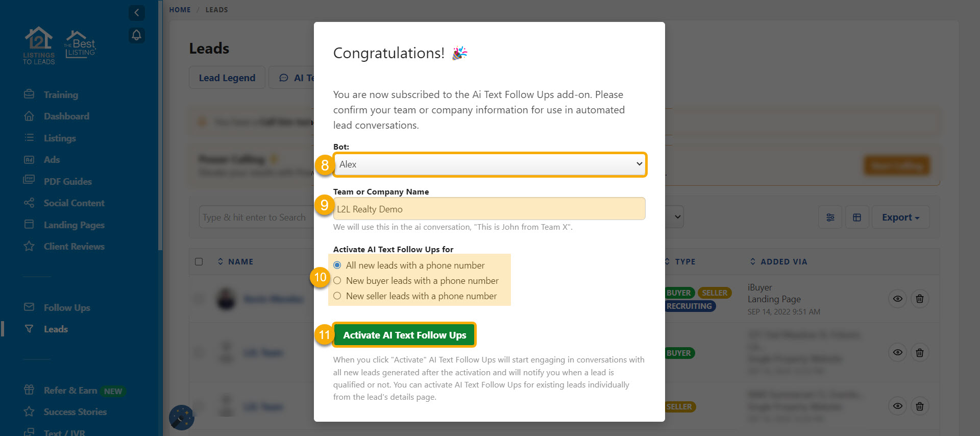This screenshot has height=436, width=980.
Task: Collapse the sidebar with the chevron arrow
Action: tap(136, 13)
